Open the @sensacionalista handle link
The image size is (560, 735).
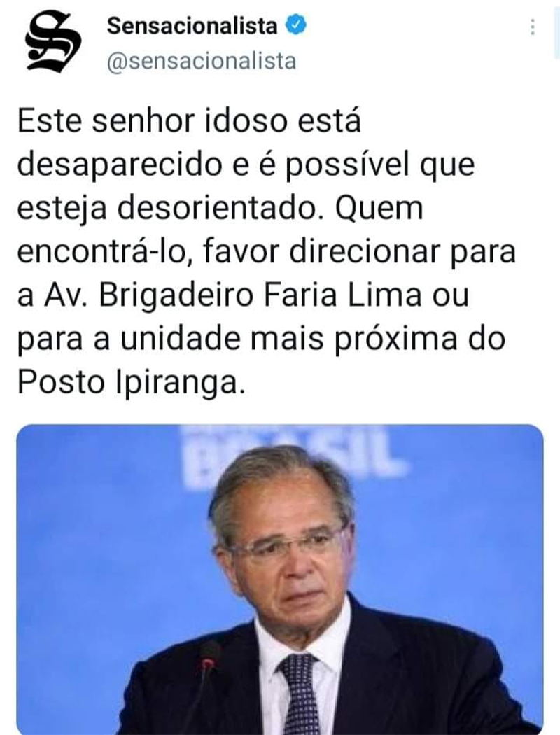(x=202, y=62)
